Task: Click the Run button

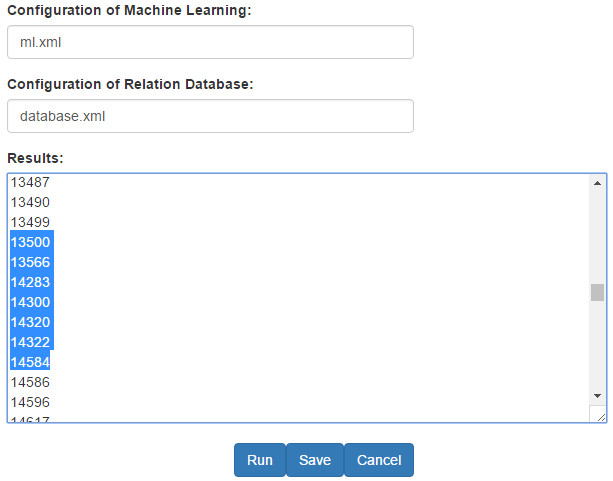Action: pos(260,460)
